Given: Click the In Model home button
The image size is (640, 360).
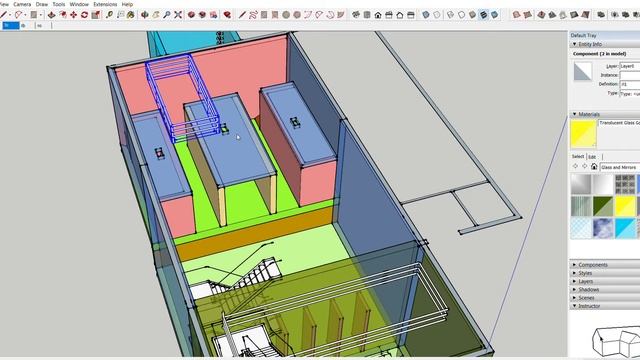Looking at the screenshot, I should (x=594, y=167).
